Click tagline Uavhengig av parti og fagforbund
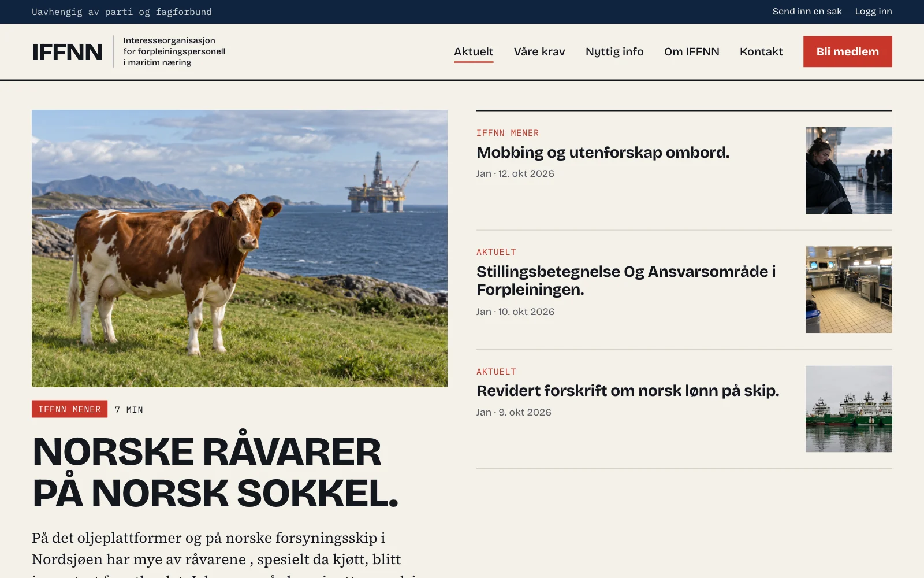This screenshot has height=578, width=924. point(122,12)
